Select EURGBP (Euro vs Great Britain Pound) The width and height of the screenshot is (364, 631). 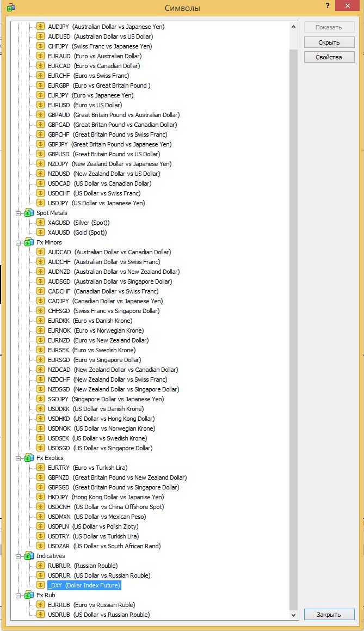point(99,85)
